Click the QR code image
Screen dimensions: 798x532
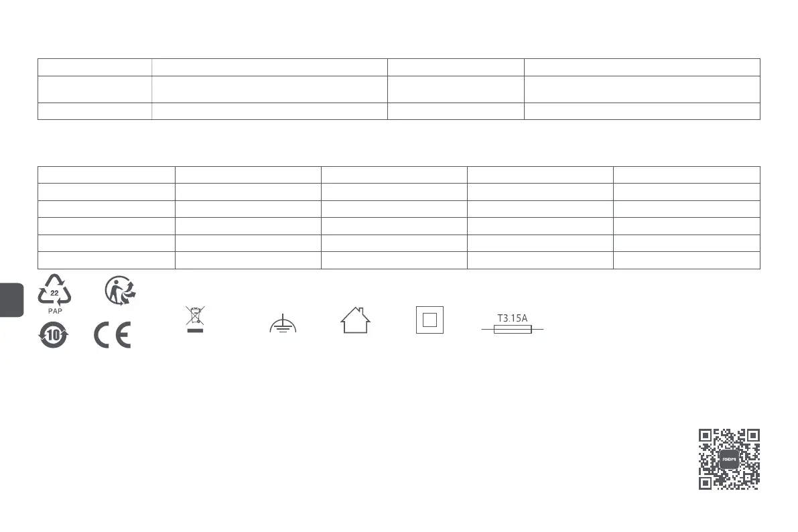click(x=729, y=459)
